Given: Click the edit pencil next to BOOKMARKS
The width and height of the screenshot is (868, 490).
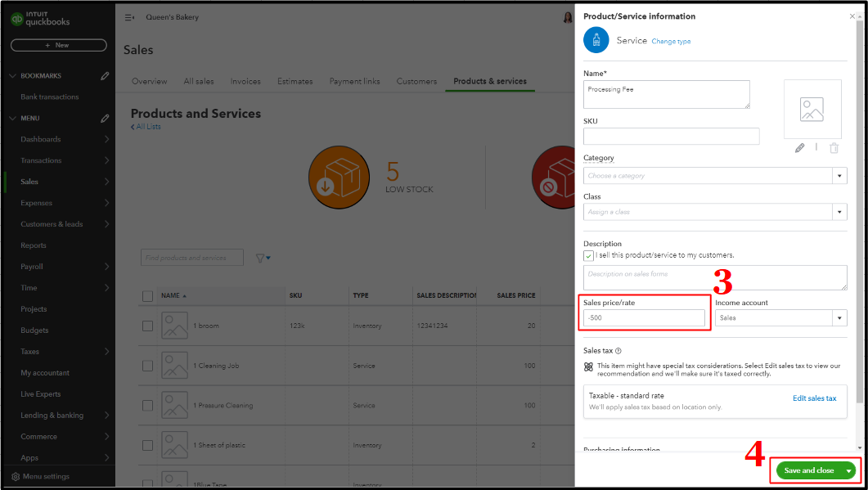Looking at the screenshot, I should (x=105, y=75).
